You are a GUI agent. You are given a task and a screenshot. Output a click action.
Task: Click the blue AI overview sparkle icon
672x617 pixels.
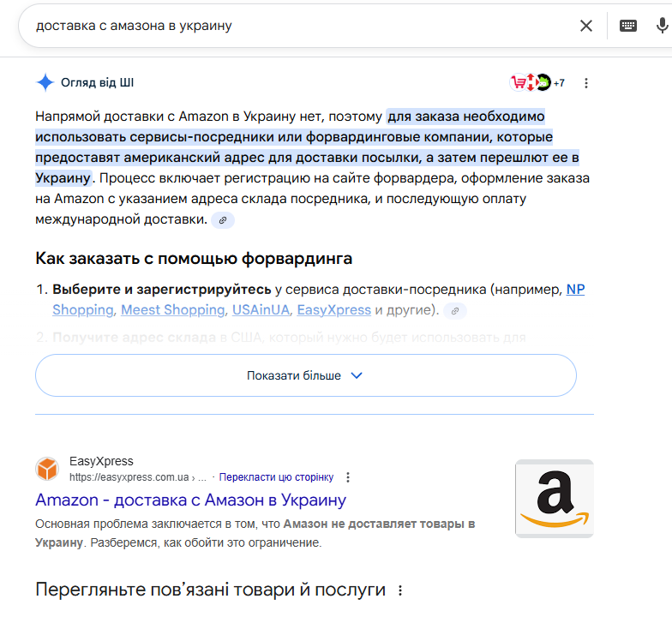coord(45,82)
